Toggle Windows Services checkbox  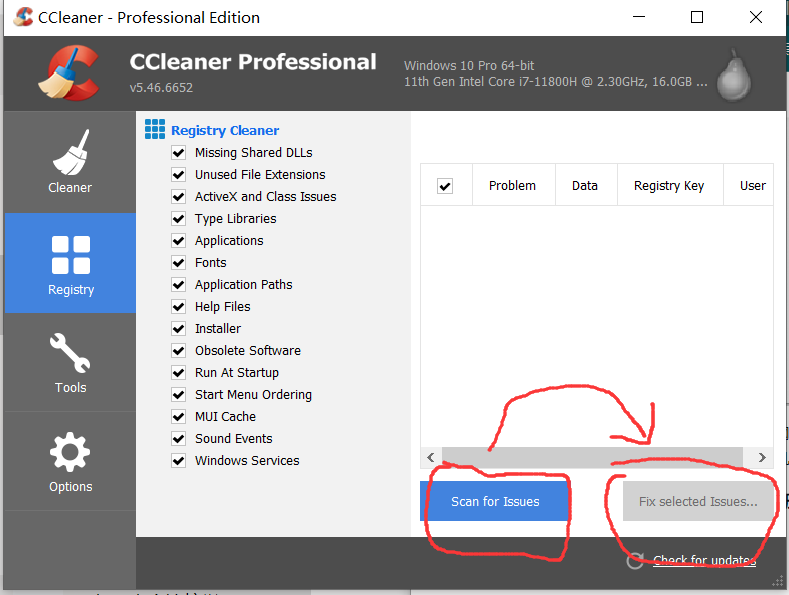coord(179,461)
